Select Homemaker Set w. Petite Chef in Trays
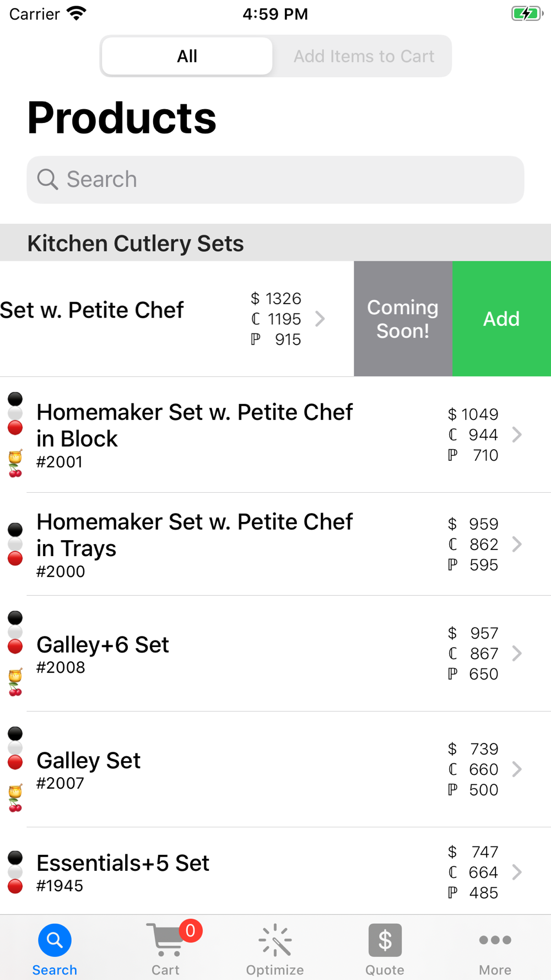Screen dimensions: 551x980 click(275, 544)
